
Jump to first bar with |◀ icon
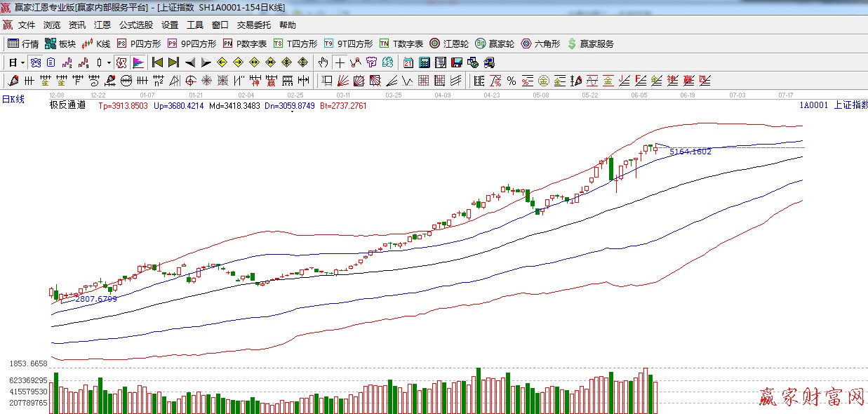tap(157, 62)
